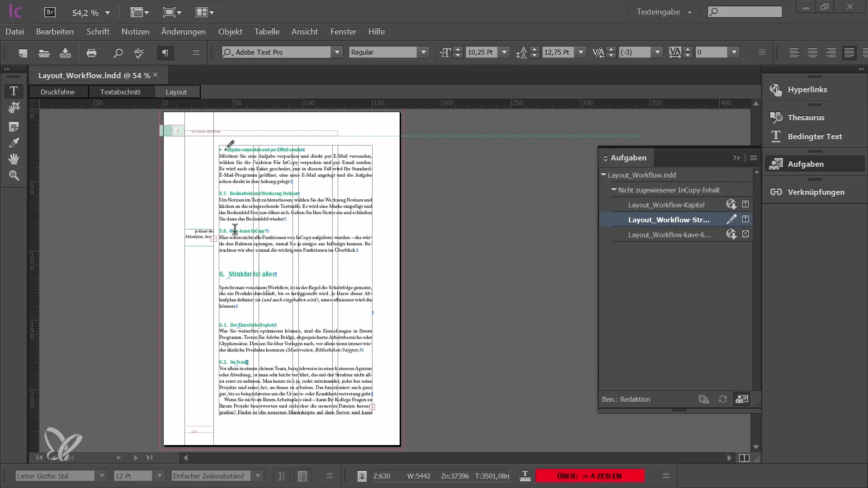The height and width of the screenshot is (488, 868).
Task: Click the Verknüpfungen panel button
Action: click(816, 191)
